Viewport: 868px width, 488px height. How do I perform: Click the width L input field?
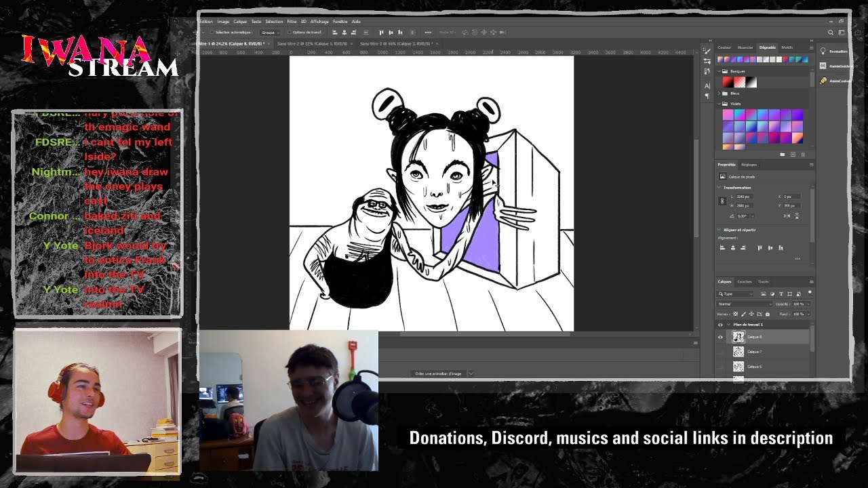coord(744,197)
